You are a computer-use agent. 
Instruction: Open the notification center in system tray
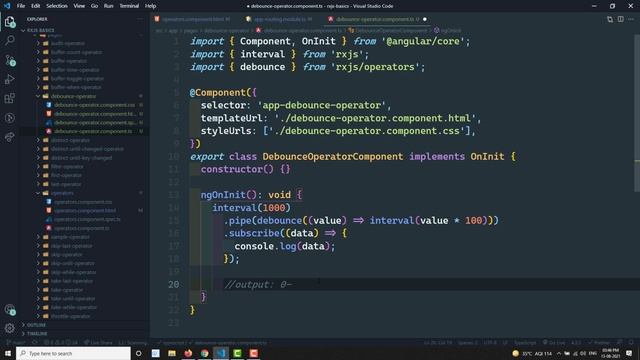coord(629,353)
